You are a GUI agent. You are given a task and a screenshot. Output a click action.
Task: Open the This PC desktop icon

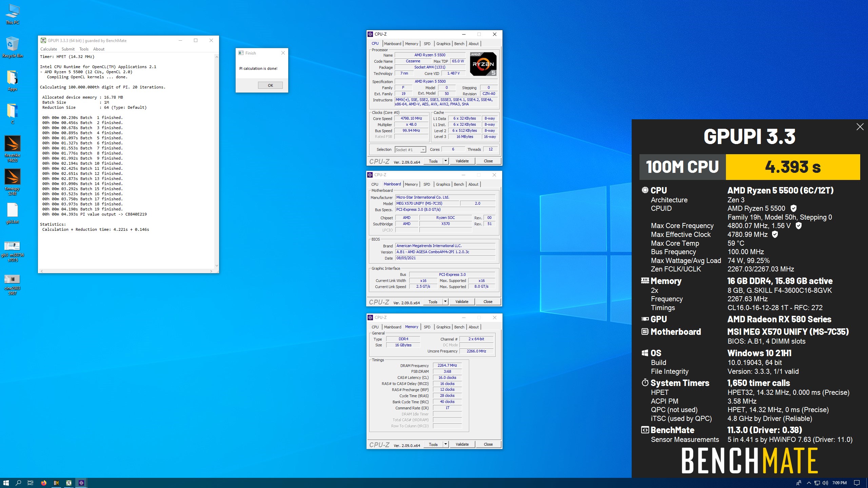tap(13, 14)
